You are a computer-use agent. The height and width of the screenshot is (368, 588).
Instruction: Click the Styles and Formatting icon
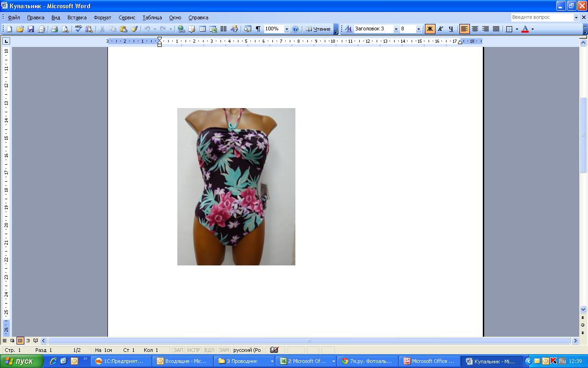pos(348,29)
